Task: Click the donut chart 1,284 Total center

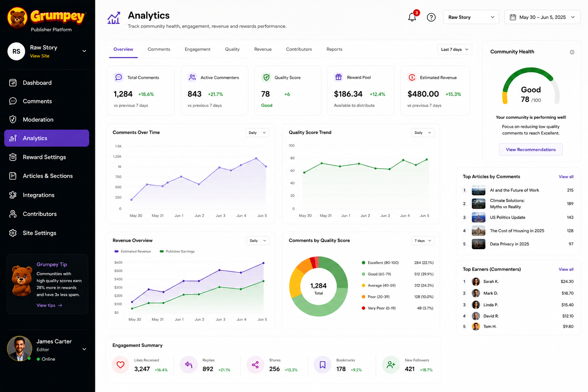Action: tap(318, 288)
